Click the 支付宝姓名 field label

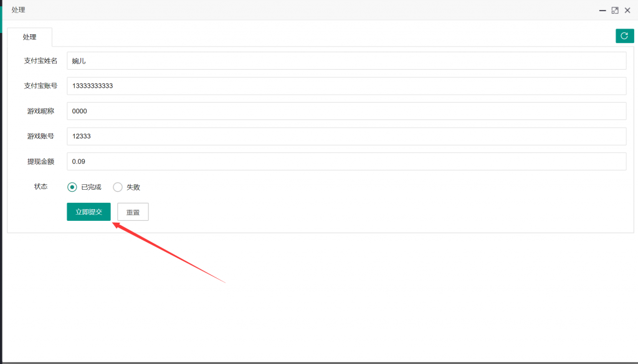pyautogui.click(x=40, y=60)
